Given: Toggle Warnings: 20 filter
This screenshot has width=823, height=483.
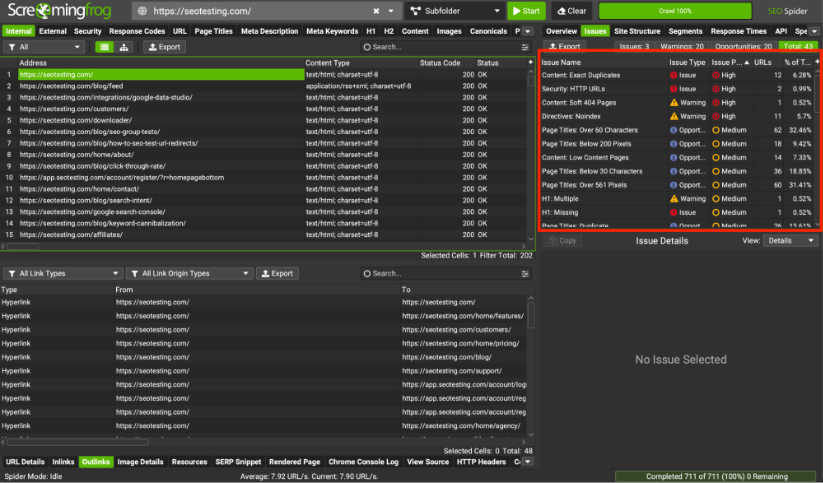Looking at the screenshot, I should (683, 46).
